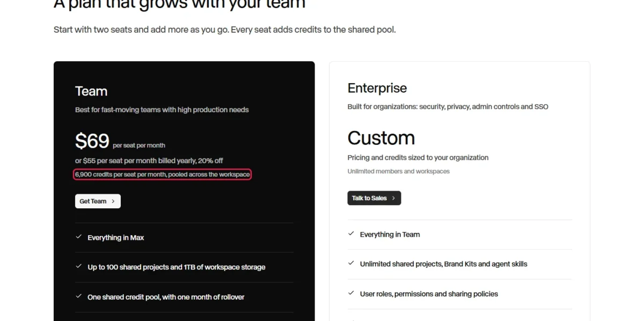Click 'User roles, permissions and sharing policies'
This screenshot has height=321, width=644.
tap(429, 294)
